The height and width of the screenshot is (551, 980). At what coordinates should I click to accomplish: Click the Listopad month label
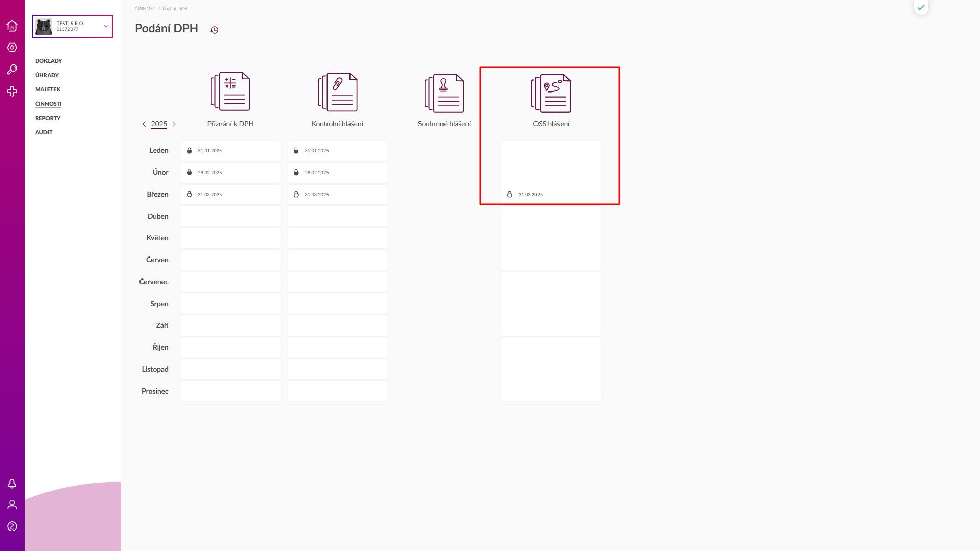[x=155, y=369]
